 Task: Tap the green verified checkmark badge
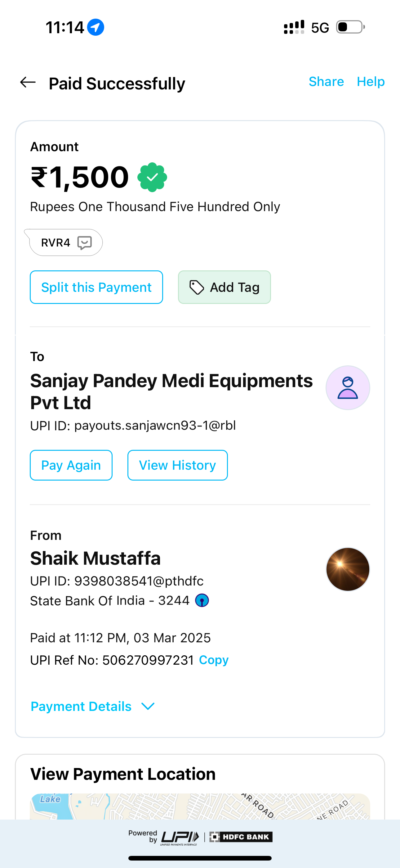152,177
